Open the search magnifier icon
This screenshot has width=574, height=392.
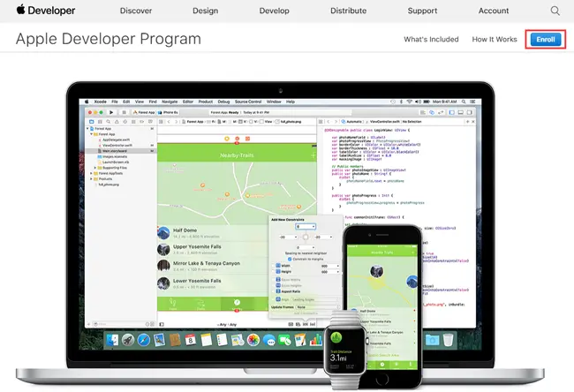coord(555,11)
